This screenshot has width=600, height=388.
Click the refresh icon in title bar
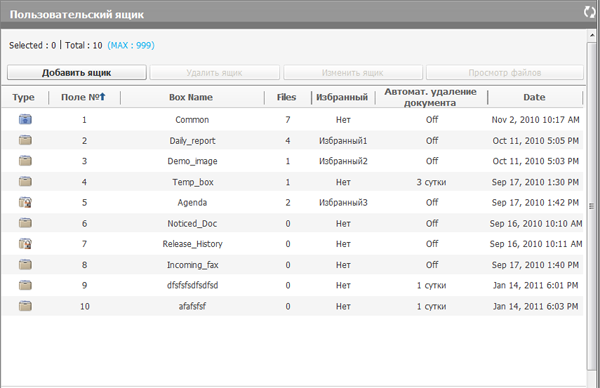click(590, 12)
